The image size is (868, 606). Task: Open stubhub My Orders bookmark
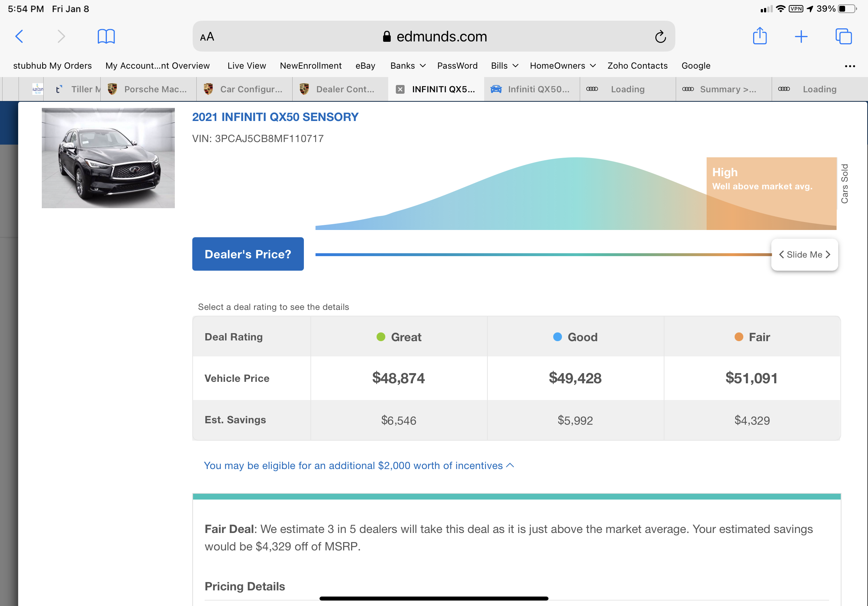tap(53, 66)
